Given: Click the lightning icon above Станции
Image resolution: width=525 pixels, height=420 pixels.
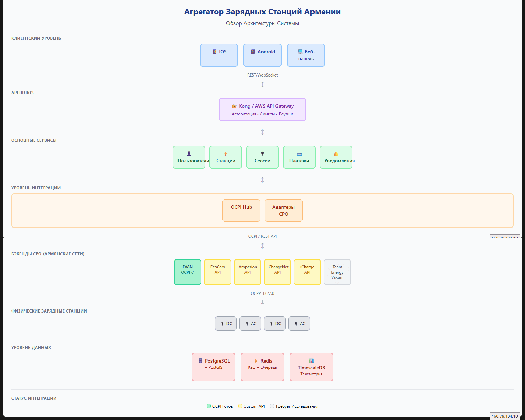Looking at the screenshot, I should pos(226,154).
